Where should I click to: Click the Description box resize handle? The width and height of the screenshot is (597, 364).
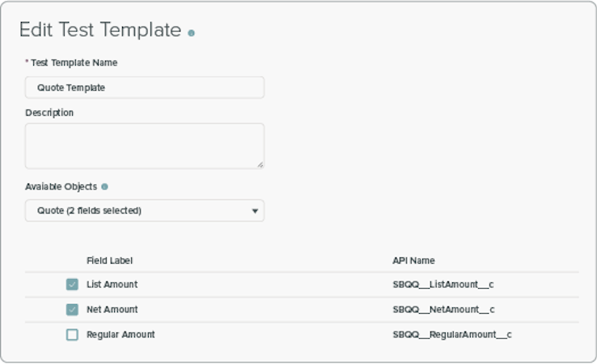click(x=260, y=164)
